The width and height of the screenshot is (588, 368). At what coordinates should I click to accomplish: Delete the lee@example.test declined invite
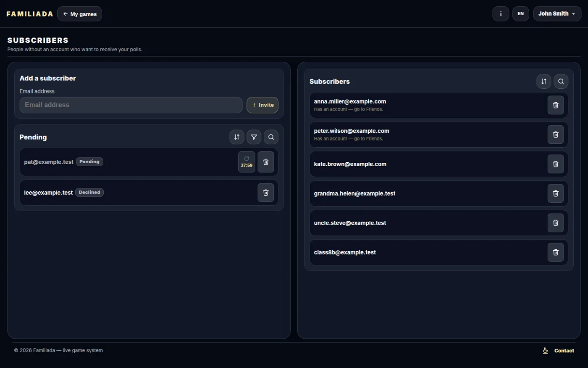pyautogui.click(x=266, y=193)
